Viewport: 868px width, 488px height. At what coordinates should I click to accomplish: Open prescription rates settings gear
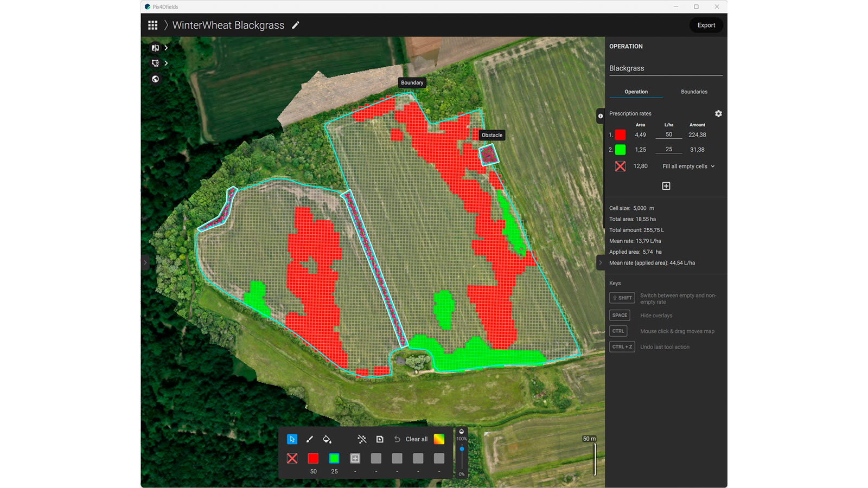tap(718, 114)
